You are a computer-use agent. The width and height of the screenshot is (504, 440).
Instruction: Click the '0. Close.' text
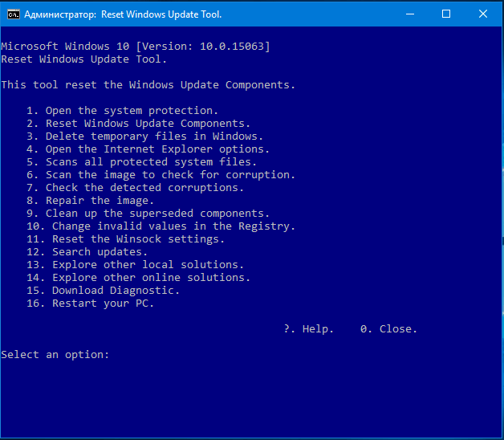388,329
